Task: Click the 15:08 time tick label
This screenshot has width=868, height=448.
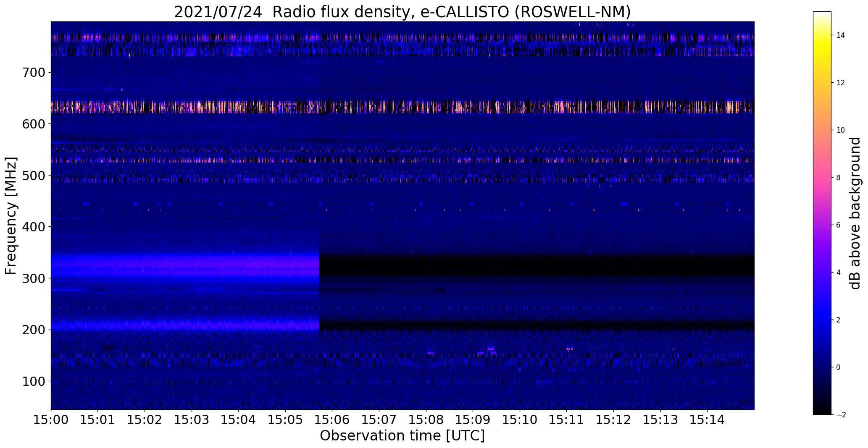Action: point(426,419)
